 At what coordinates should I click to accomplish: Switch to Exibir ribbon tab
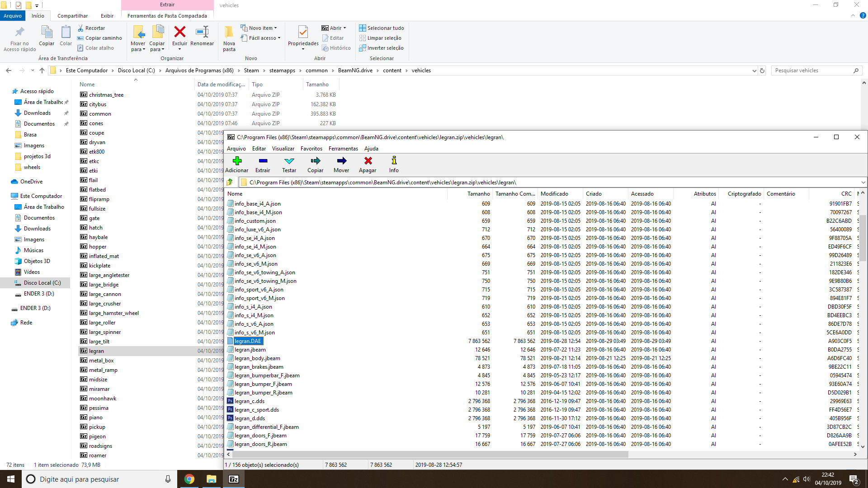[x=107, y=16]
